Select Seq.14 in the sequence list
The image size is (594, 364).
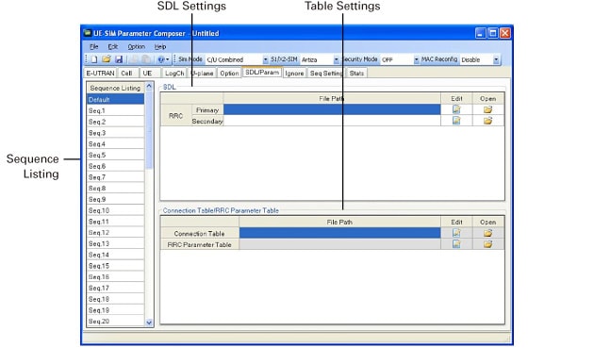116,255
